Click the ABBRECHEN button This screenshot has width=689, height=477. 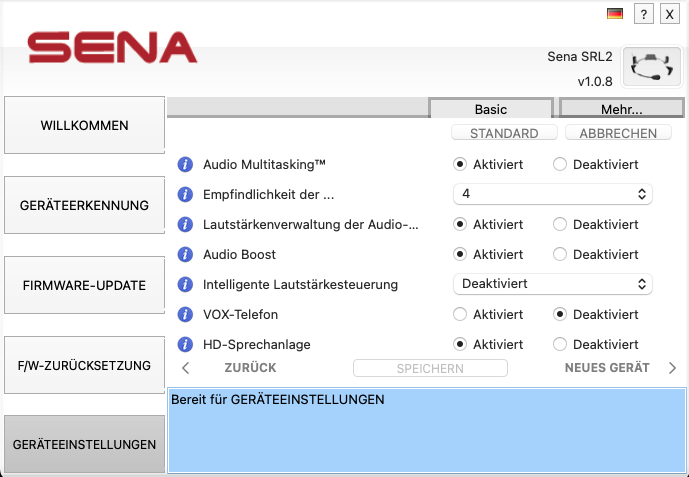617,133
